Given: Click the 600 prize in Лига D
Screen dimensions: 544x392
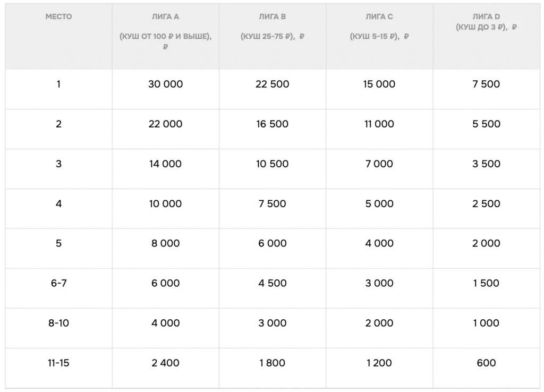Looking at the screenshot, I should click(x=486, y=363).
